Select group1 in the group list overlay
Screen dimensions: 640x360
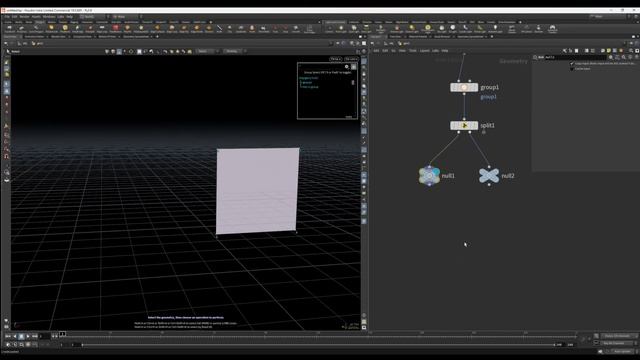coord(307,82)
